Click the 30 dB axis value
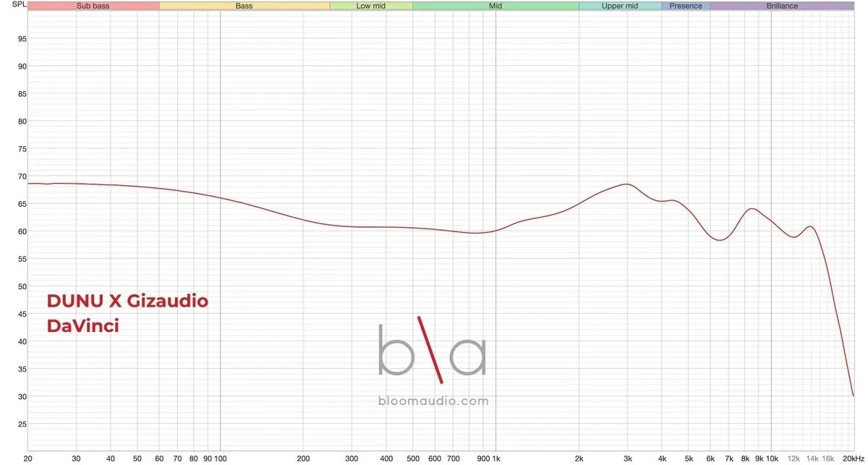This screenshot has height=465, width=868. (x=22, y=396)
